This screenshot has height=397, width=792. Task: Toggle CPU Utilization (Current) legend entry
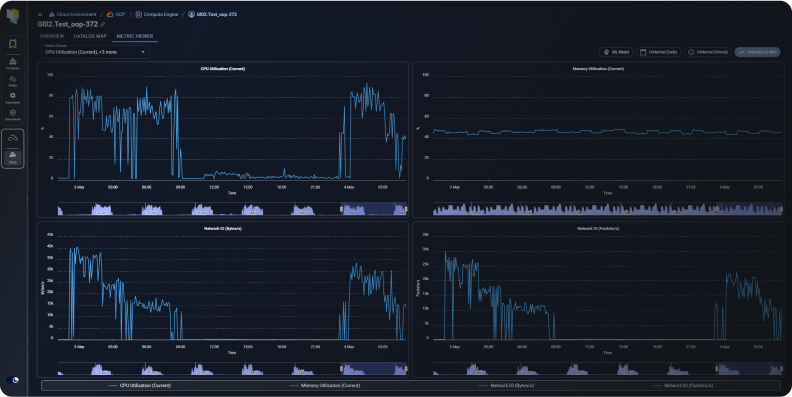pyautogui.click(x=140, y=385)
